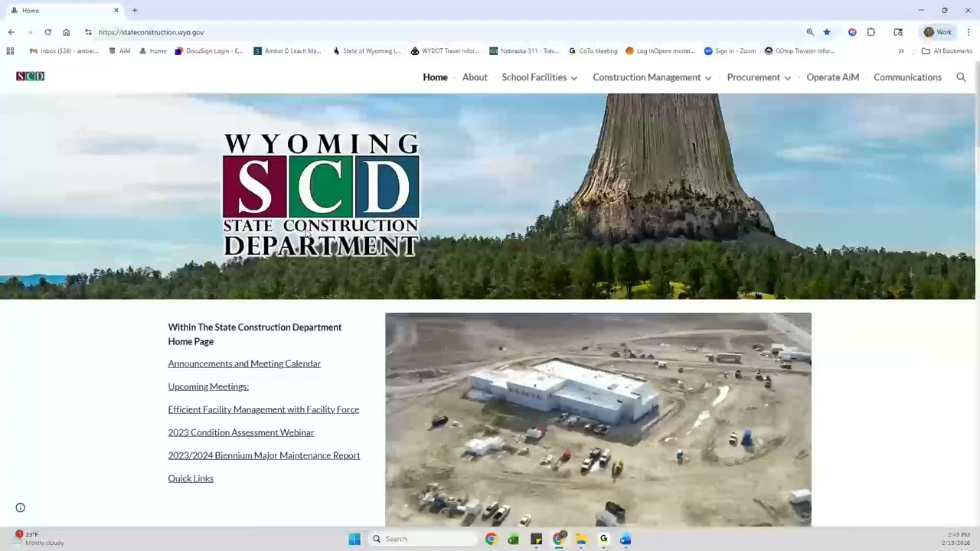Viewport: 980px width, 551px height.
Task: Bookmark this page with the star icon
Action: [x=827, y=32]
